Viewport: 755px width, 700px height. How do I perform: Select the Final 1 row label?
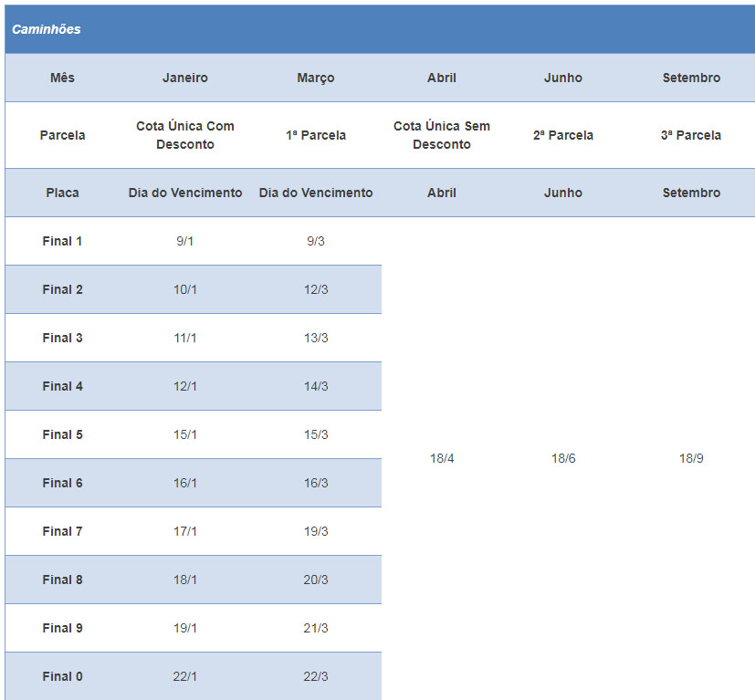pos(62,241)
